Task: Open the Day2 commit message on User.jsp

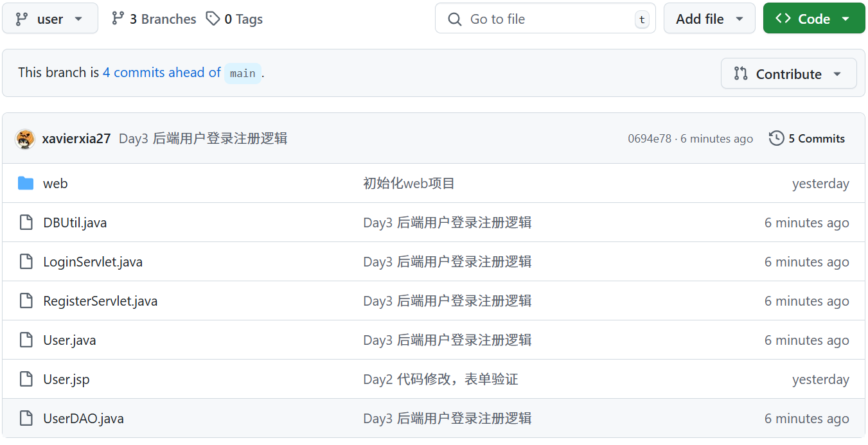Action: [440, 380]
